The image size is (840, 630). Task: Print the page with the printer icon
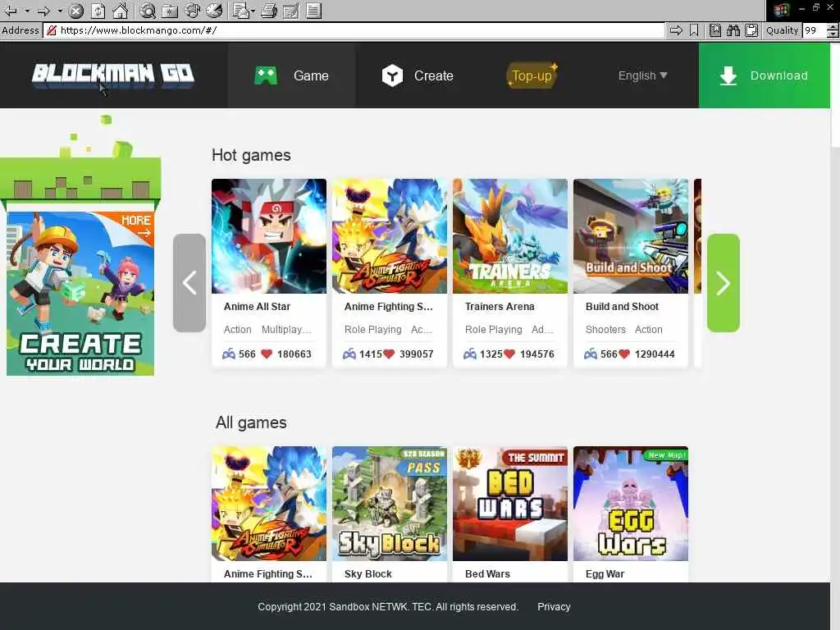click(x=269, y=10)
